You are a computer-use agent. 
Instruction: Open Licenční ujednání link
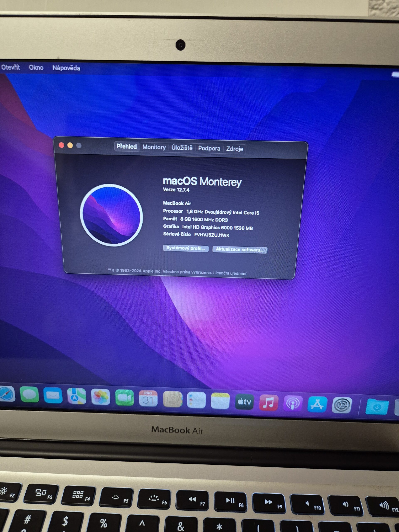[230, 273]
